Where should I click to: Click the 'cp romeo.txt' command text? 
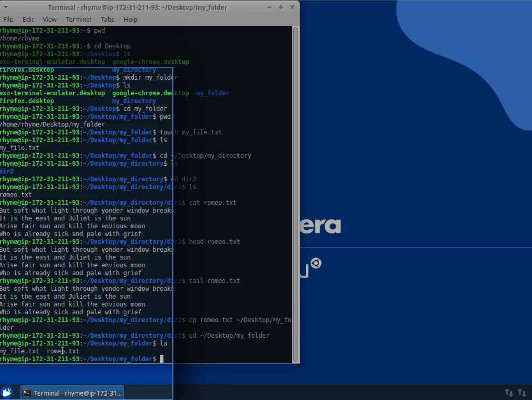click(x=211, y=320)
